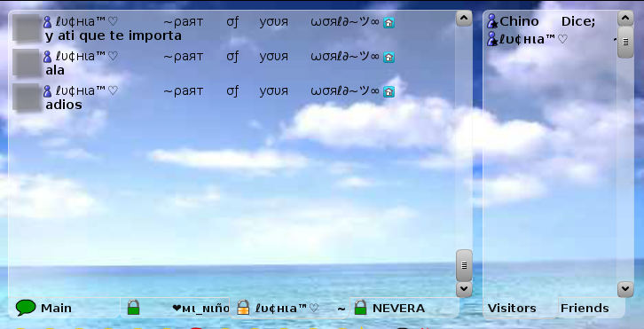Click the chat panel scroll up arrow
This screenshot has width=644, height=329.
tap(464, 18)
